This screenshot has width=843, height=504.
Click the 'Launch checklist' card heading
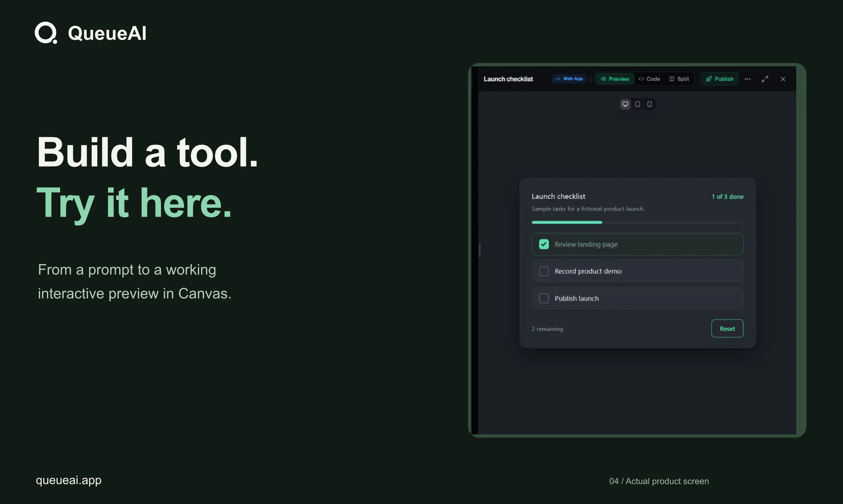558,196
